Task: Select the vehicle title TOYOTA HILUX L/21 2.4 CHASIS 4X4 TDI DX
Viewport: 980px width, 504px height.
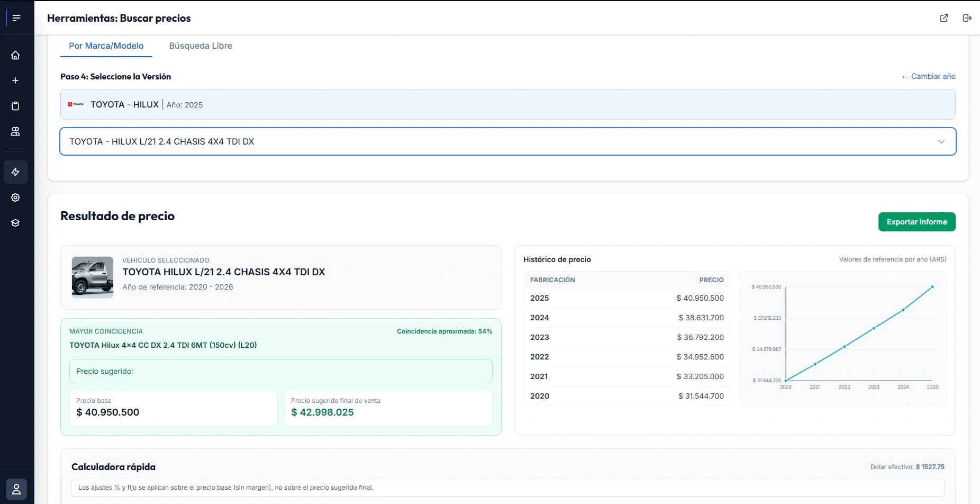Action: click(224, 272)
